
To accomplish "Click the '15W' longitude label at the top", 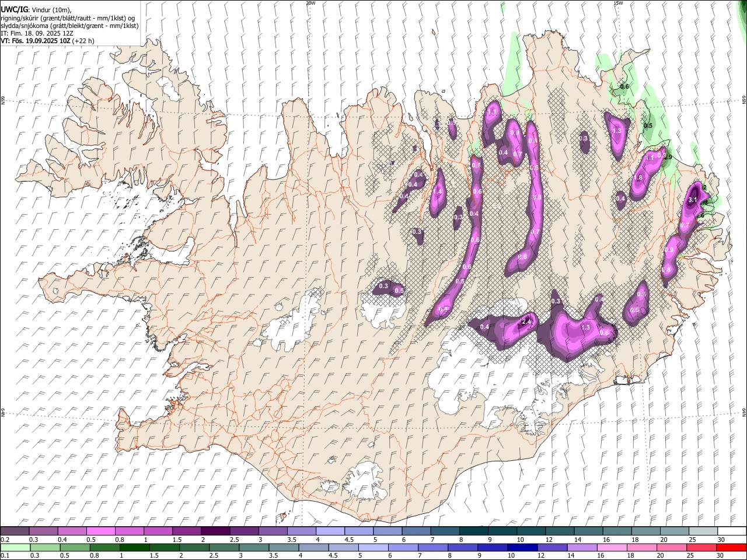I will (617, 3).
